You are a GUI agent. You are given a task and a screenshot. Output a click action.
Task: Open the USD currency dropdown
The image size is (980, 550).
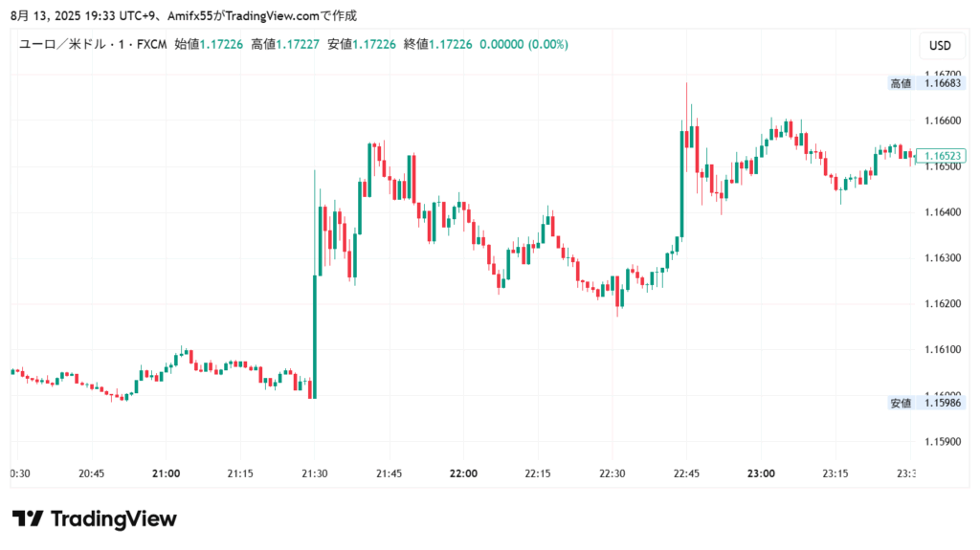[940, 45]
